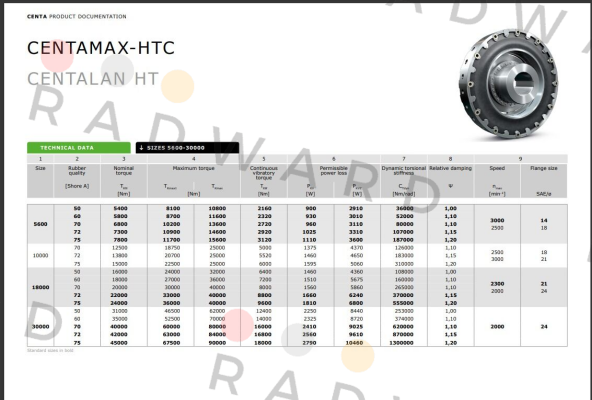This screenshot has height=400, width=592.
Task: Select size 10000 in the Size column
Action: point(40,255)
